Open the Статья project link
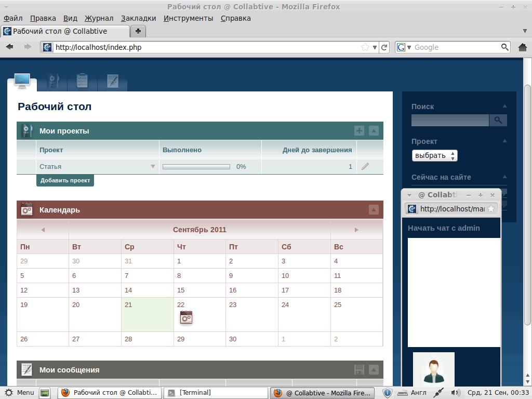532x399 pixels. click(50, 167)
